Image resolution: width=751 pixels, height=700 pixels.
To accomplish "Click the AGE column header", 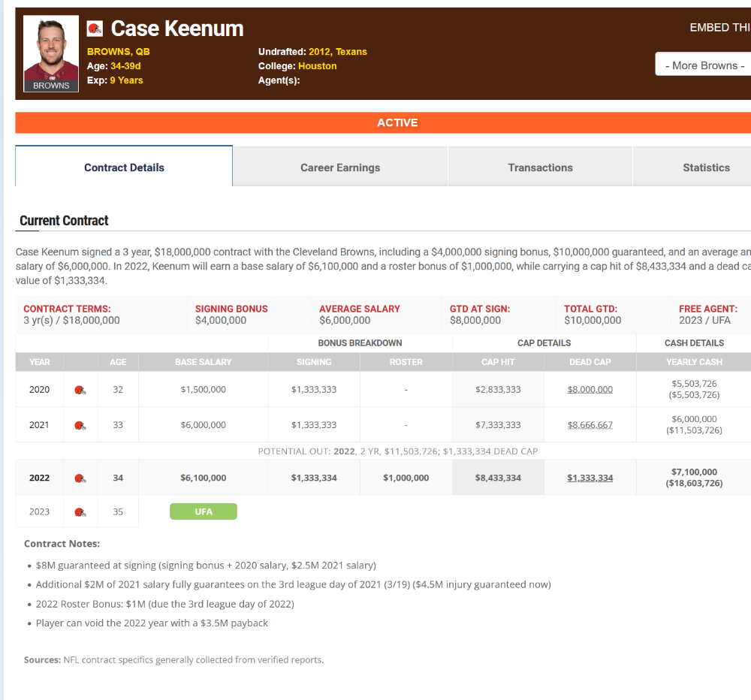I will 118,362.
